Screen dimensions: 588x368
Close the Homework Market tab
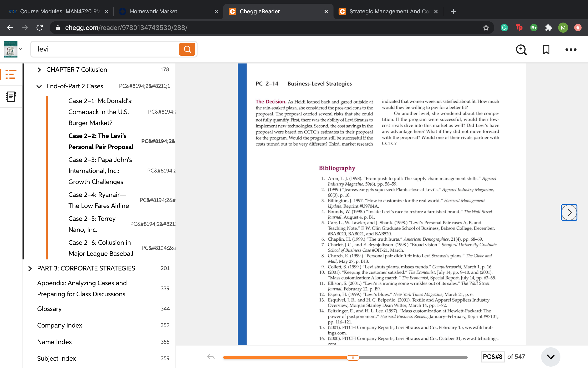point(216,11)
